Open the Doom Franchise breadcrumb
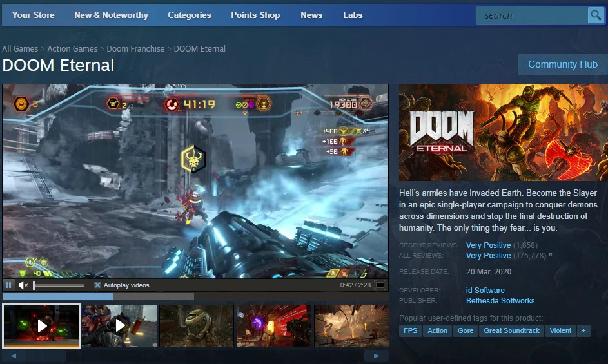Image resolution: width=608 pixels, height=364 pixels. (x=135, y=49)
